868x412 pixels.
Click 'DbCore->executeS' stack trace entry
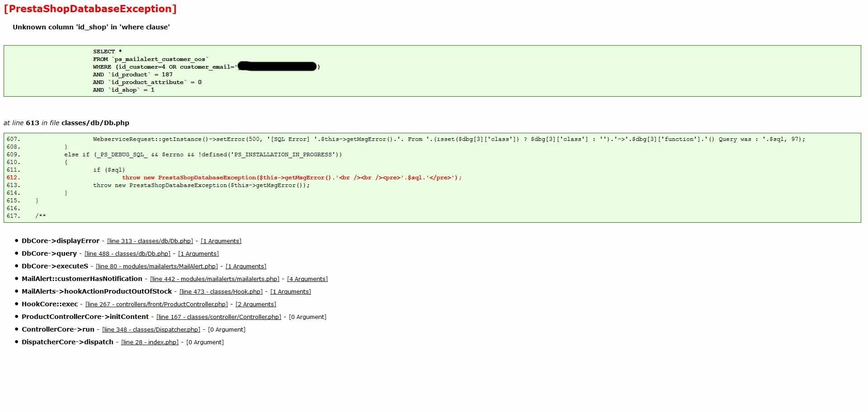55,267
